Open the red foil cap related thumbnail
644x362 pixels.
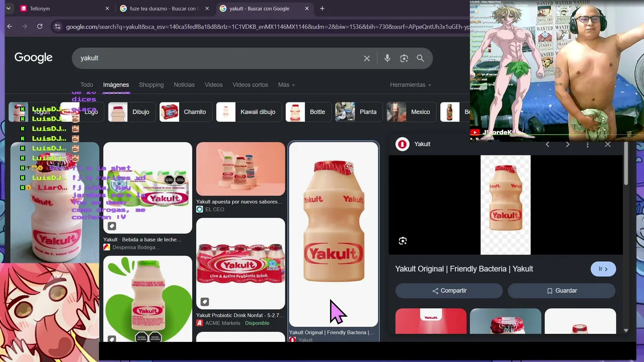(506, 321)
